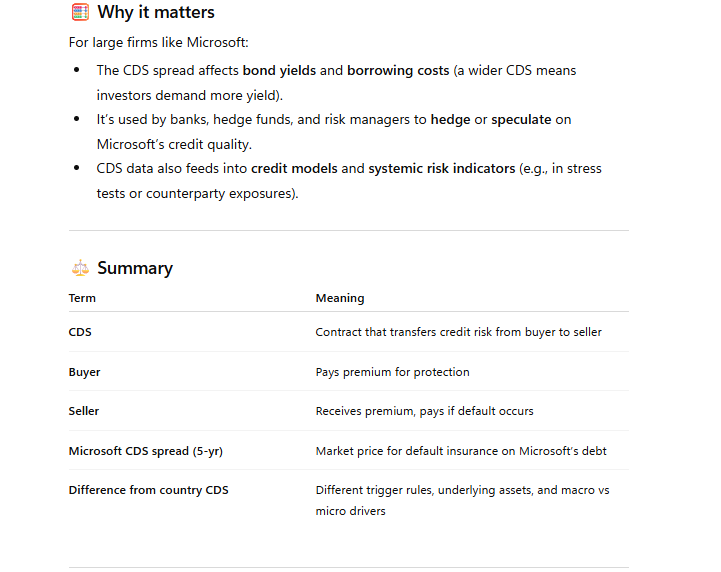Select the "CDS" row label in summary table
721x572 pixels.
80,332
